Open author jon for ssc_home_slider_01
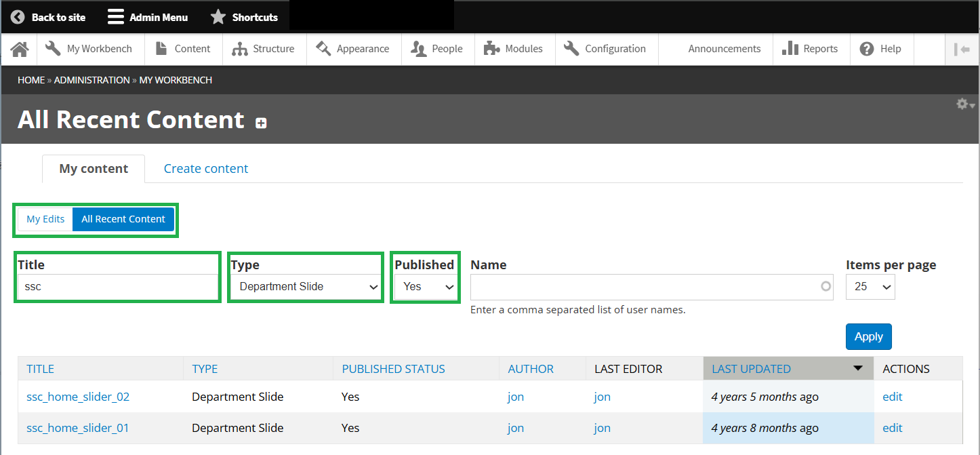 coord(516,428)
